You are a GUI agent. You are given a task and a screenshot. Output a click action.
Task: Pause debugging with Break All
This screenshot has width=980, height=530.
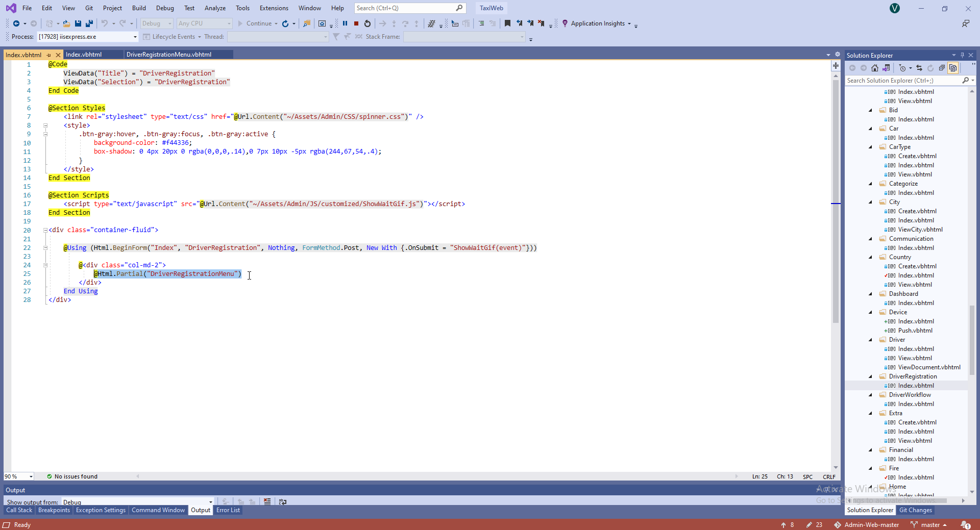(345, 23)
